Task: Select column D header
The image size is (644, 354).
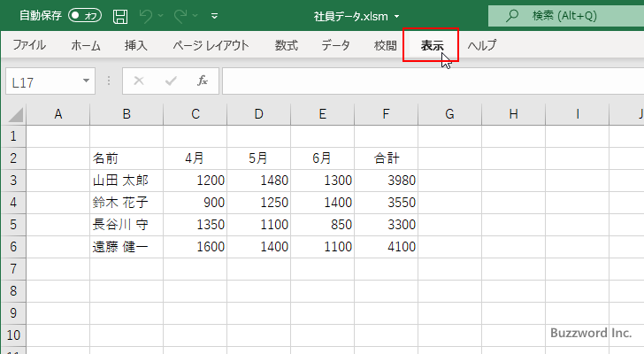Action: point(258,114)
